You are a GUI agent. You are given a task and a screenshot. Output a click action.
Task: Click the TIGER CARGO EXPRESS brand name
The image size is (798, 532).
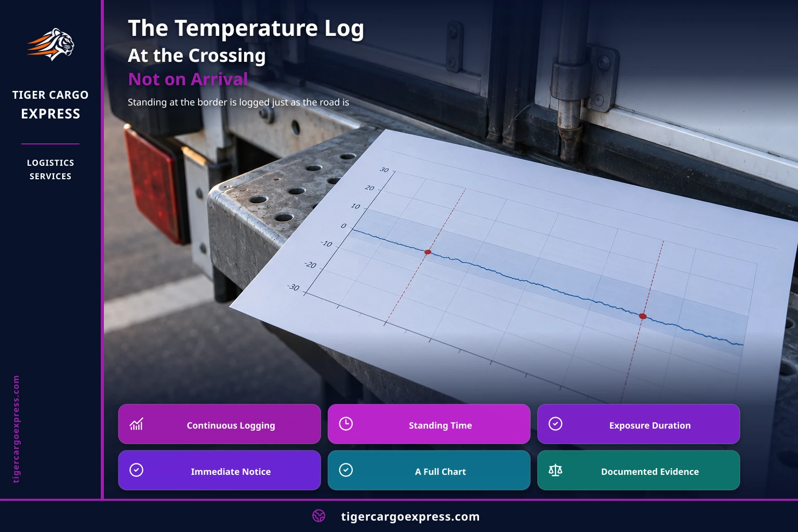(50, 104)
